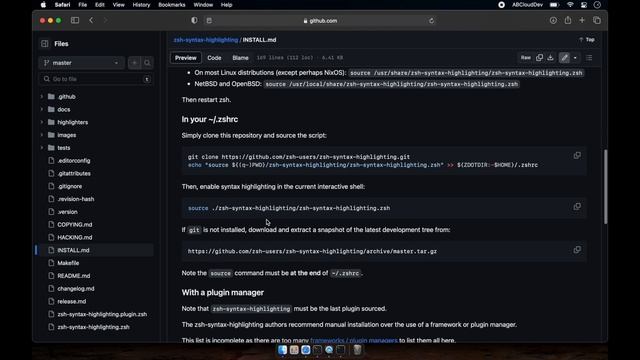Open document outline list icon

click(589, 58)
